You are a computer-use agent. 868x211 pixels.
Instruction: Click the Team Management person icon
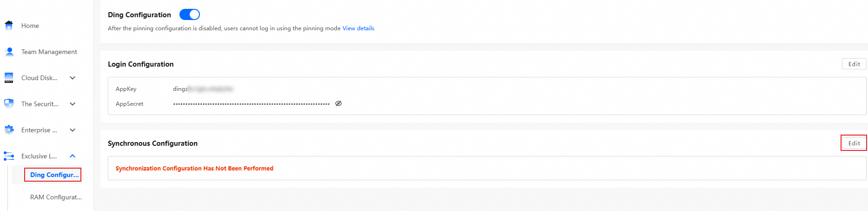click(x=9, y=52)
